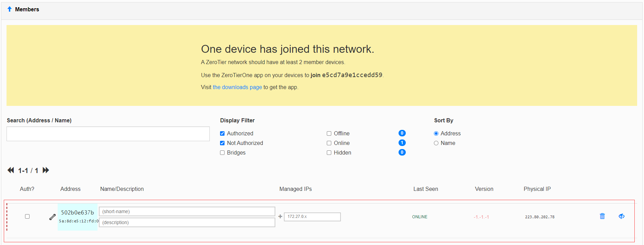The height and width of the screenshot is (245, 644).
Task: Select Sort By Address radio button
Action: click(x=436, y=134)
